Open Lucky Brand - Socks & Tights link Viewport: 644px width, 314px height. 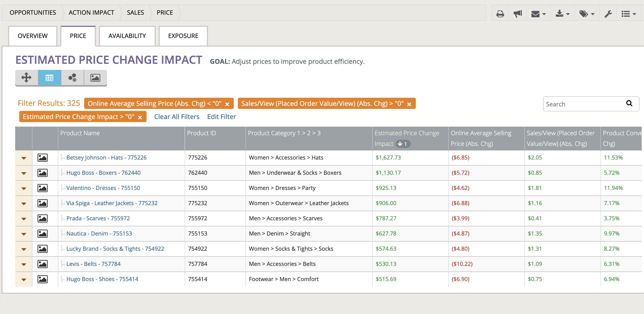115,249
